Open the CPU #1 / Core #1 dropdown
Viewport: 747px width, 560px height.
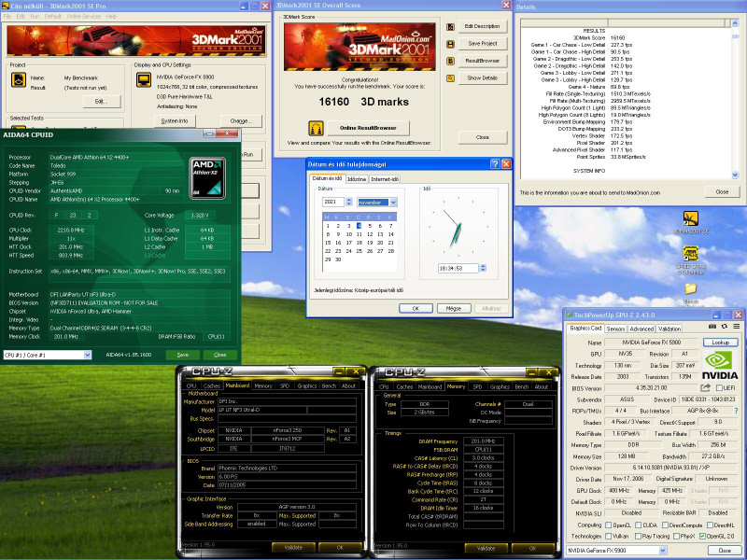87,355
